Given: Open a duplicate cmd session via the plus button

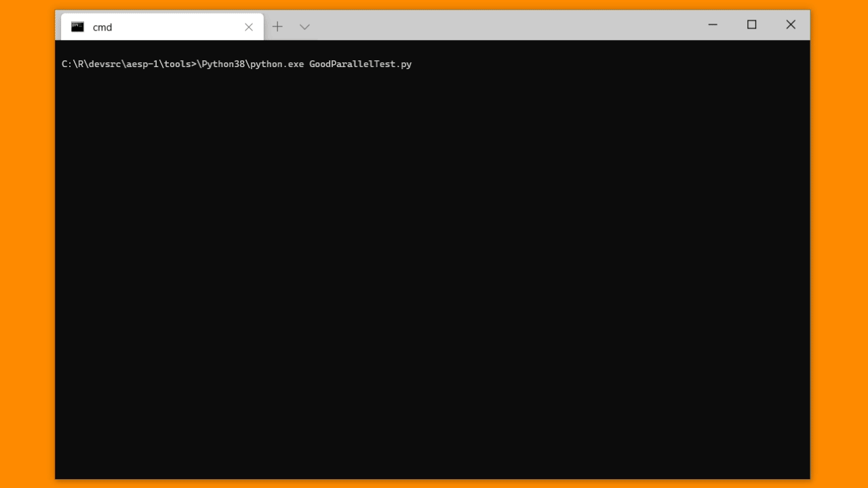Looking at the screenshot, I should (x=277, y=26).
